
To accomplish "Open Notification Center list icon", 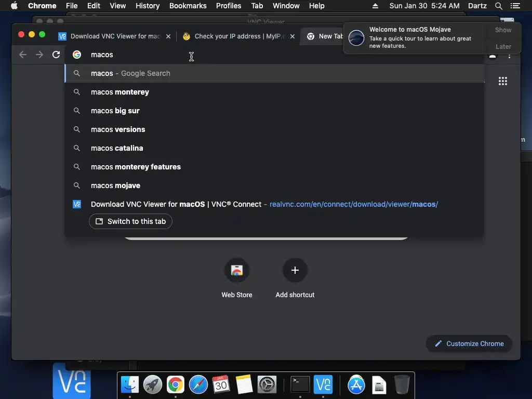I will (515, 6).
